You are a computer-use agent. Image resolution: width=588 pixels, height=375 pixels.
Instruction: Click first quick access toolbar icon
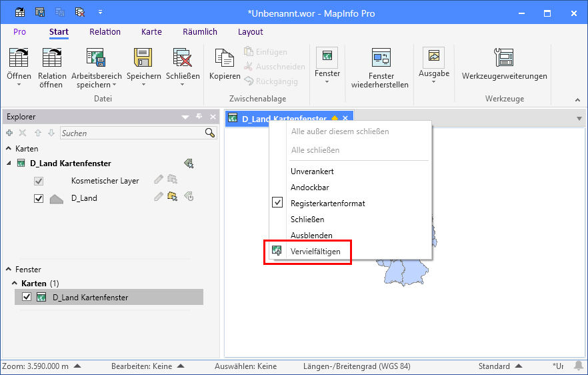tap(20, 13)
